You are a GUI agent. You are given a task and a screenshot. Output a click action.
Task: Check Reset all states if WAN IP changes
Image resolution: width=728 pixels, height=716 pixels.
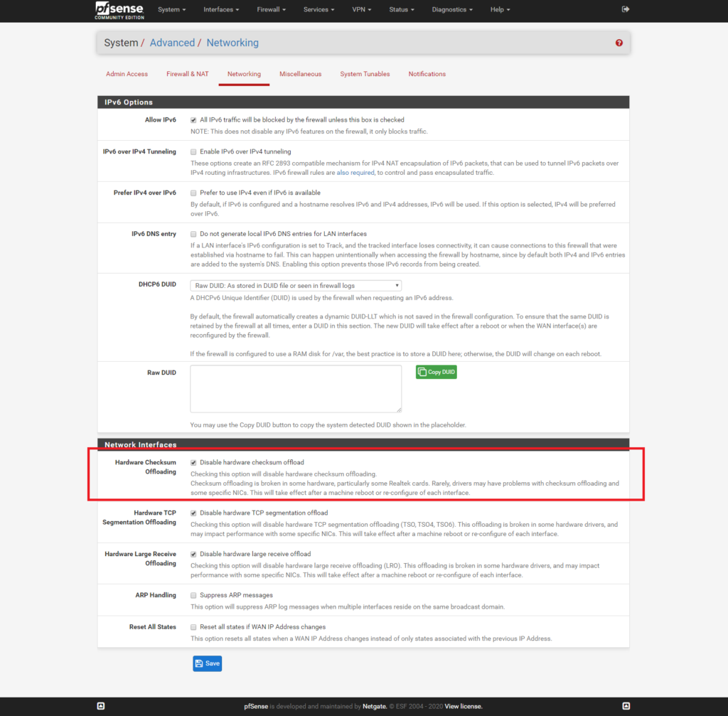click(x=193, y=627)
